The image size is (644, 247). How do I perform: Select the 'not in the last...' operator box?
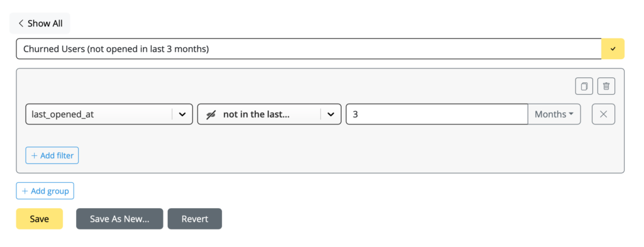[269, 114]
